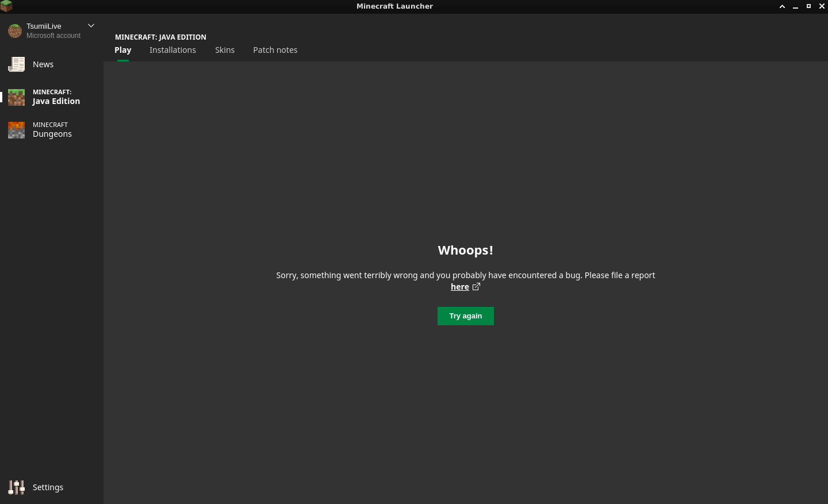Click the 'Minecraft Launcher' window title
828x504 pixels.
tap(395, 6)
